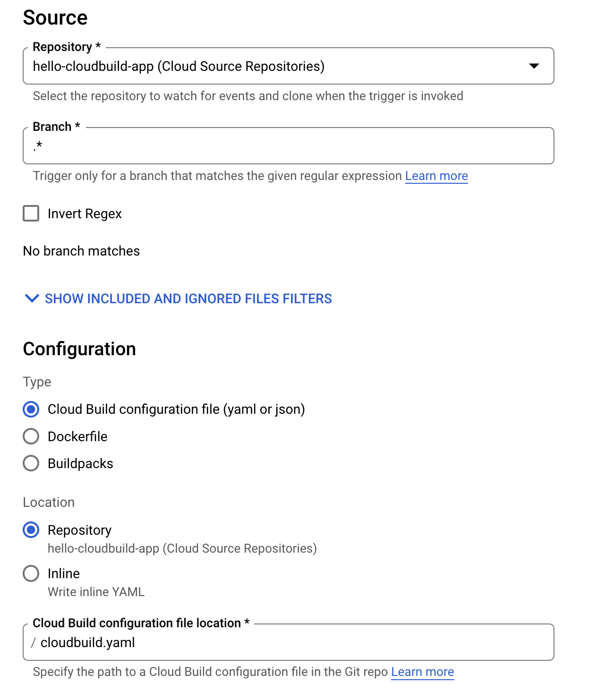Screen dimensions: 613x700
Task: Open Learn more link for branch regex
Action: coord(436,176)
